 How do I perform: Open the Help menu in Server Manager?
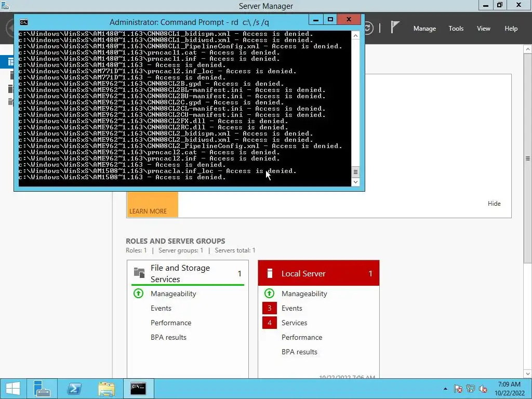tap(511, 29)
